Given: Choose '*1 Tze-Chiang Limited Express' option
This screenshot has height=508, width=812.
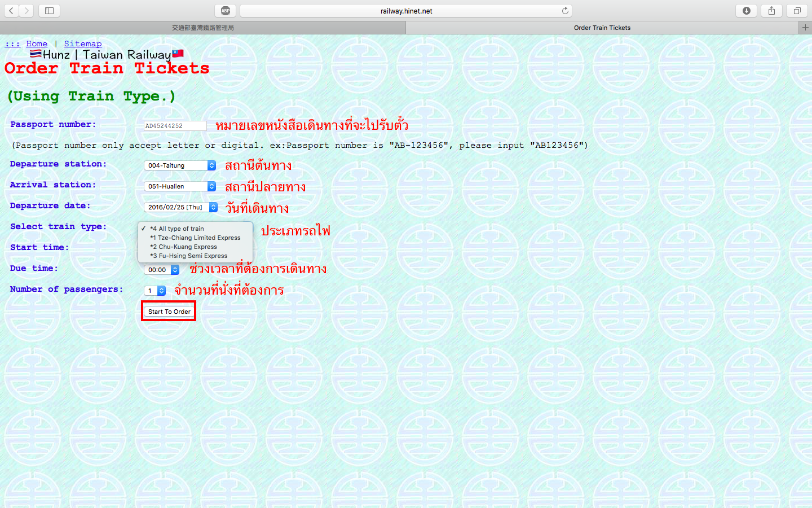Looking at the screenshot, I should [x=195, y=238].
